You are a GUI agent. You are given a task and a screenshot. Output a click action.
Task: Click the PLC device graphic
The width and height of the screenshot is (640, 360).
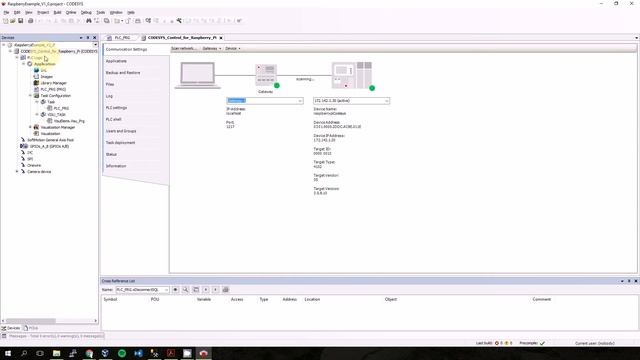point(352,76)
